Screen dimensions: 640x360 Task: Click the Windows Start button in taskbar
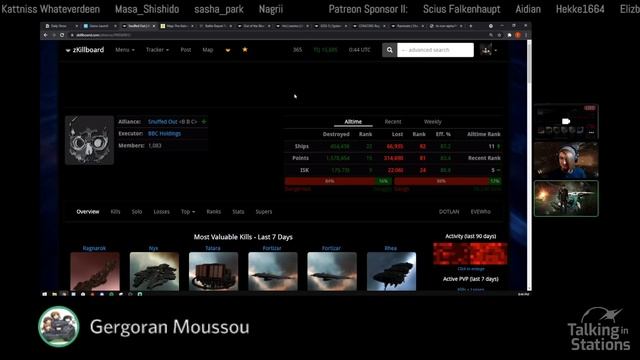(44, 294)
